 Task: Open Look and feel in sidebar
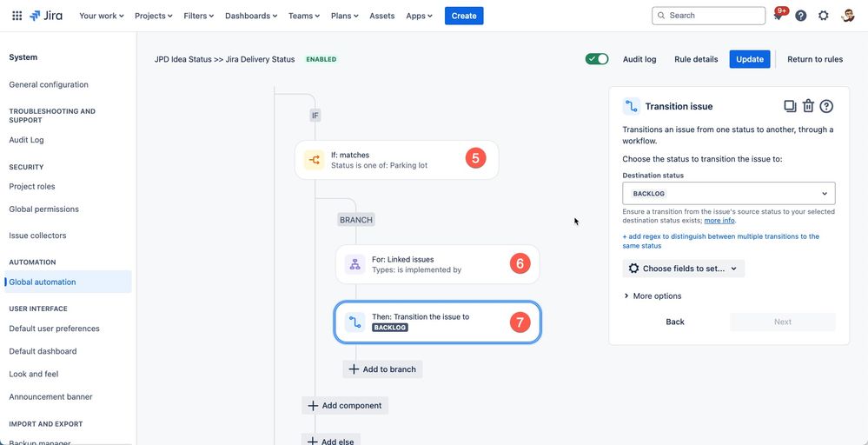point(34,374)
